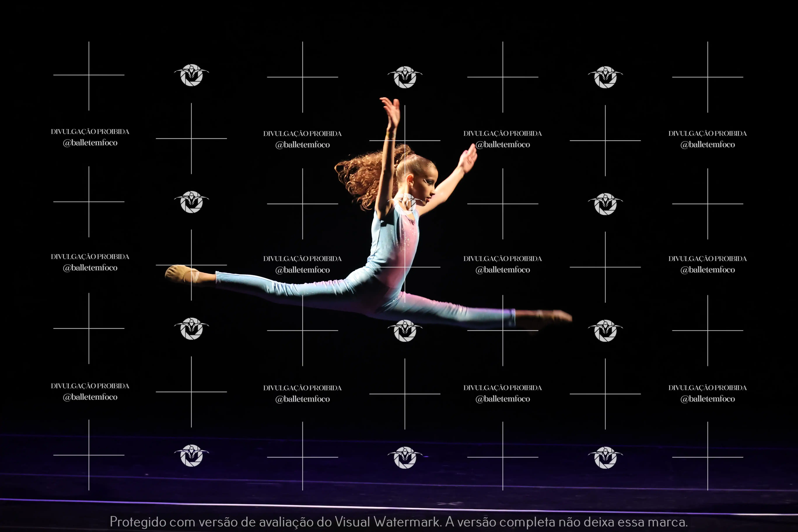Click the camera logo below the dancer's back foot
798x532 pixels.
point(191,328)
